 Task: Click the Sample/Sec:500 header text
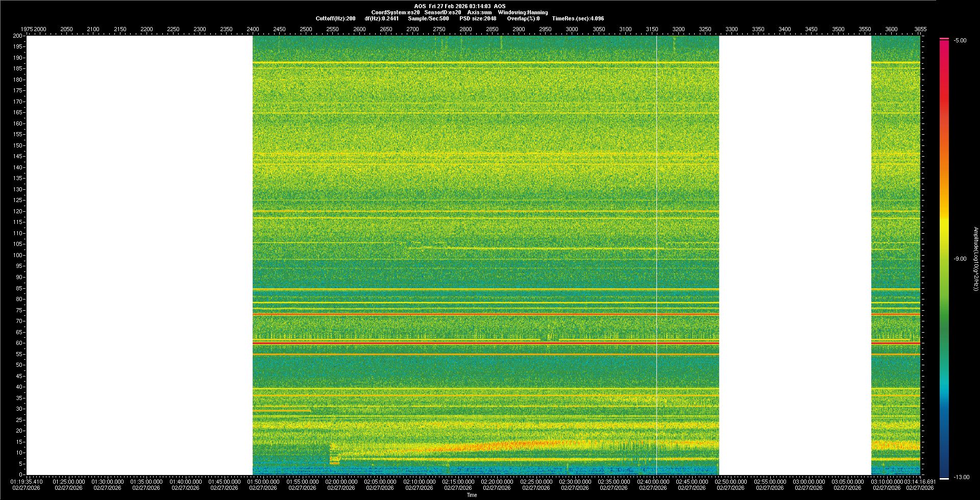(x=428, y=18)
